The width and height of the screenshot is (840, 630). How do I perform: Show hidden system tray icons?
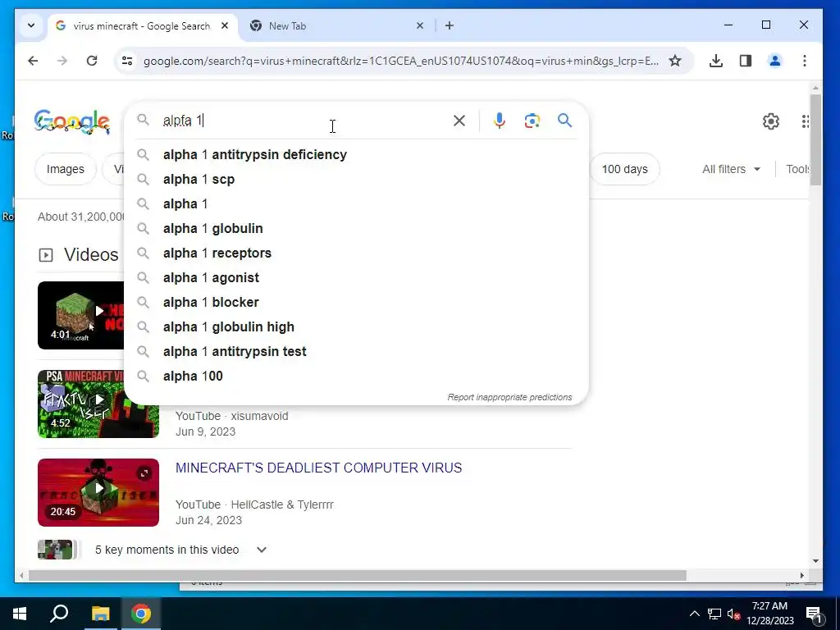click(x=694, y=614)
